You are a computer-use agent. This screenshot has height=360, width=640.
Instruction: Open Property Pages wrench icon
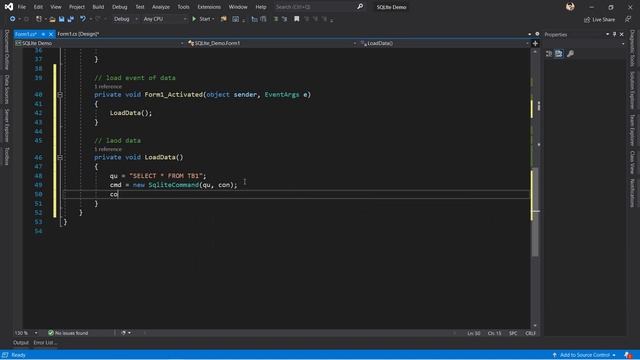point(571,53)
